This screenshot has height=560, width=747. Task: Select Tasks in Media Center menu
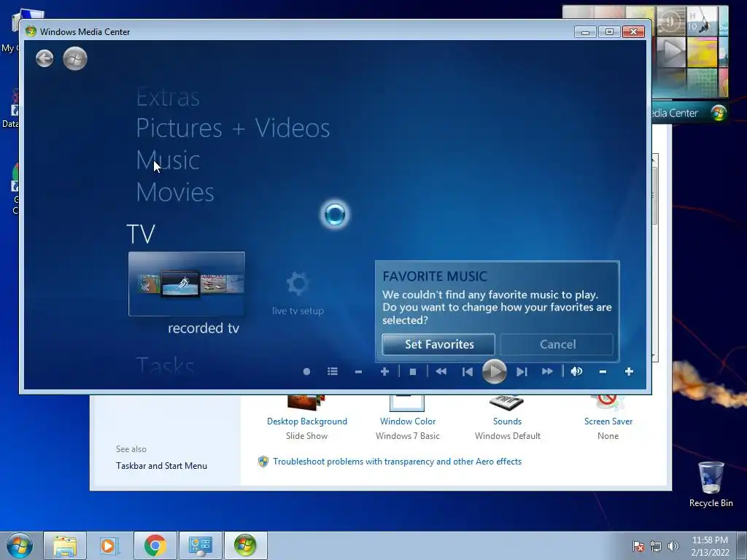click(165, 365)
